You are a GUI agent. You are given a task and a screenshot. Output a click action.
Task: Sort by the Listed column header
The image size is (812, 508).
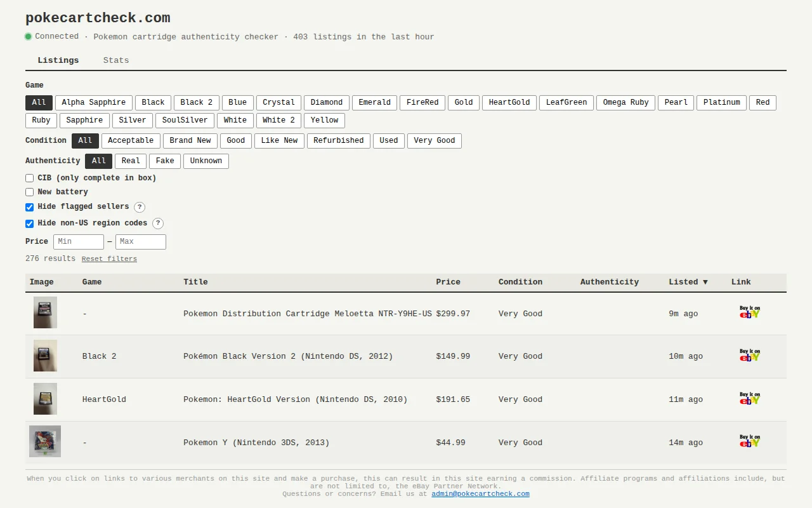[688, 282]
